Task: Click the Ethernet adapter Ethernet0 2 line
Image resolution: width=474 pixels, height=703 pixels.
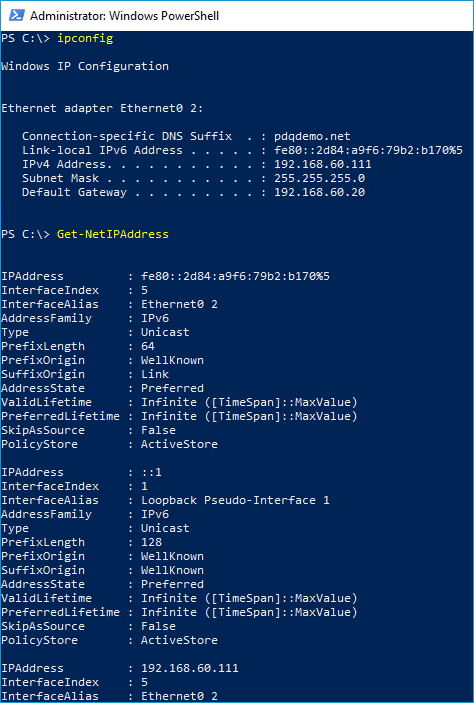Action: click(102, 108)
